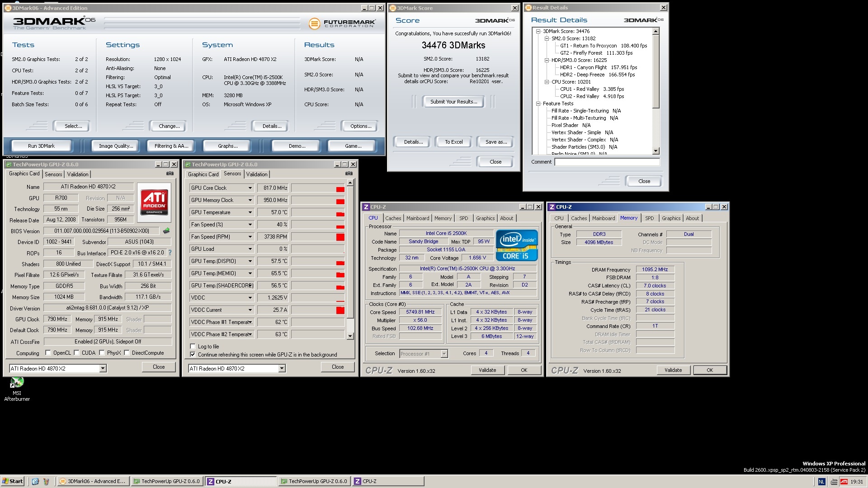The height and width of the screenshot is (488, 868).
Task: Click the Bus Interface question mark icon
Action: (x=170, y=253)
